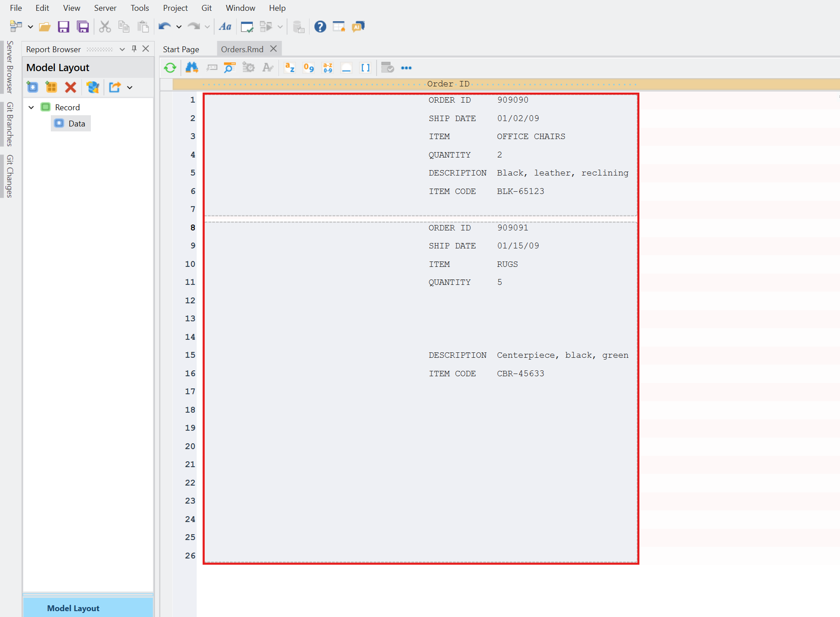Open the Git Changes side panel
840x617 pixels.
tap(10, 176)
